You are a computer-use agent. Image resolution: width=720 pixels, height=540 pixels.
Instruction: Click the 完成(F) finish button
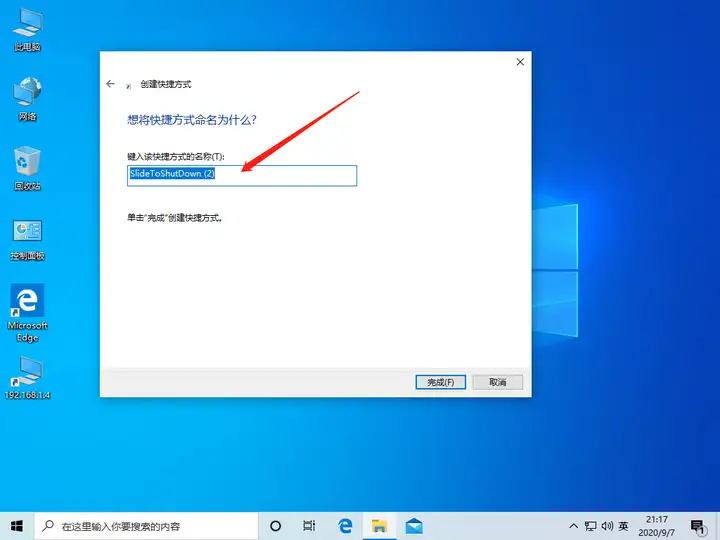(440, 382)
